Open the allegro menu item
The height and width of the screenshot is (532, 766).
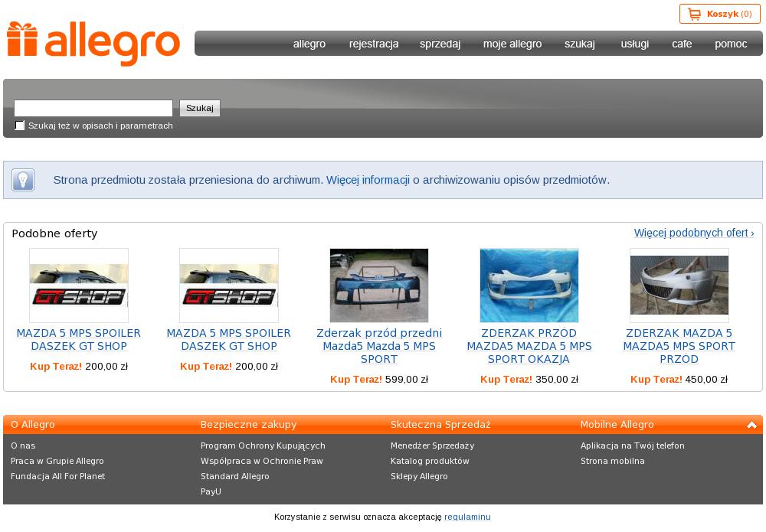309,44
